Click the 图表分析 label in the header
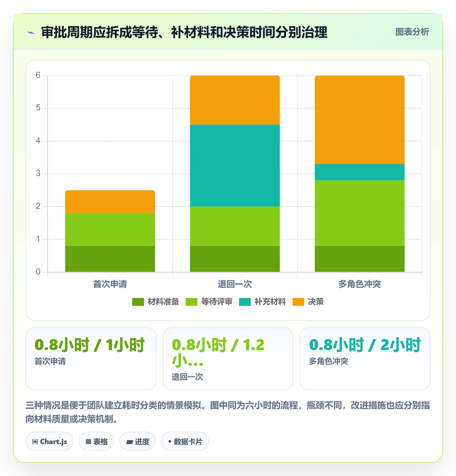 point(412,32)
